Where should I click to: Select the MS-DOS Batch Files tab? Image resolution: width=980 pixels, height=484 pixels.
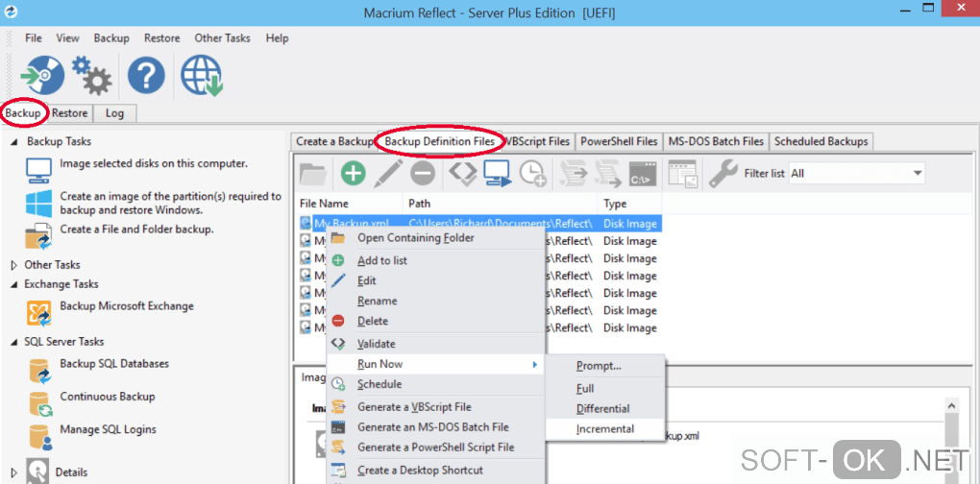coord(716,141)
